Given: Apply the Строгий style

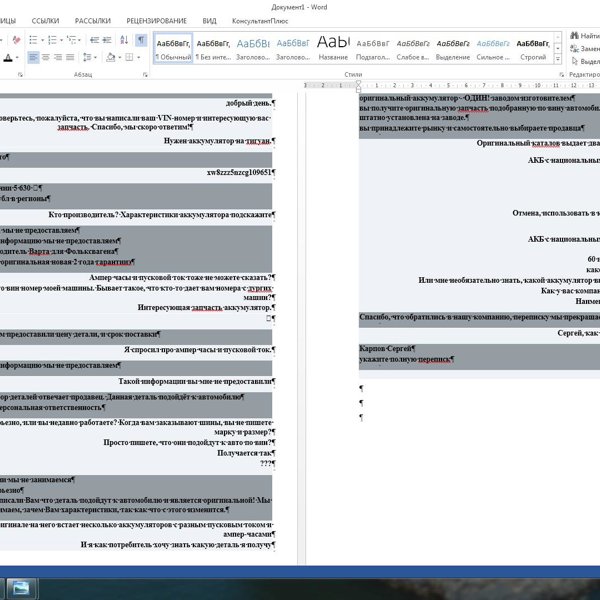Looking at the screenshot, I should (533, 48).
